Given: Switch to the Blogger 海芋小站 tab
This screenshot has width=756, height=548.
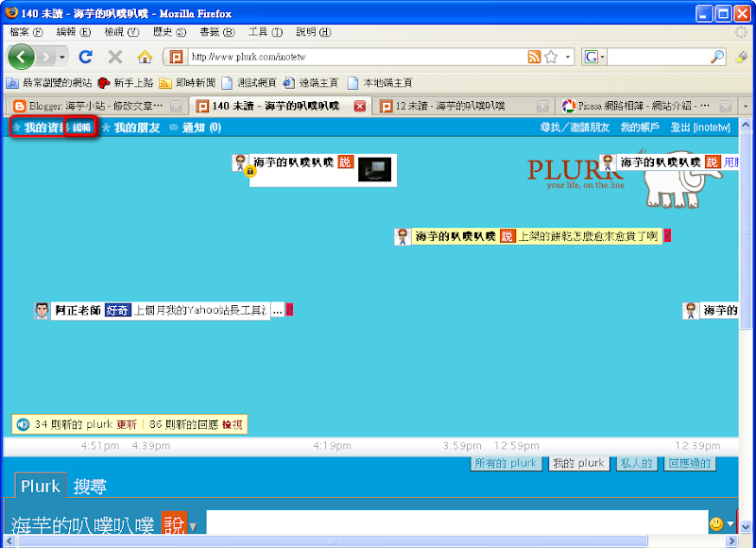Looking at the screenshot, I should click(x=95, y=106).
